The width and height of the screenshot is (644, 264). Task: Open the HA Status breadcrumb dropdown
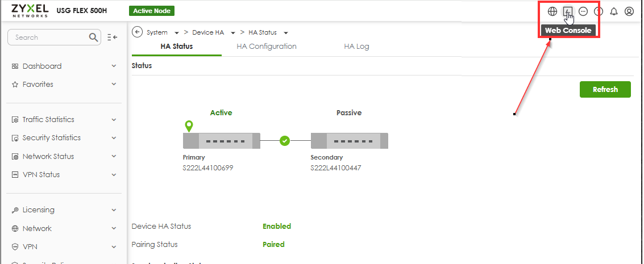pos(285,32)
